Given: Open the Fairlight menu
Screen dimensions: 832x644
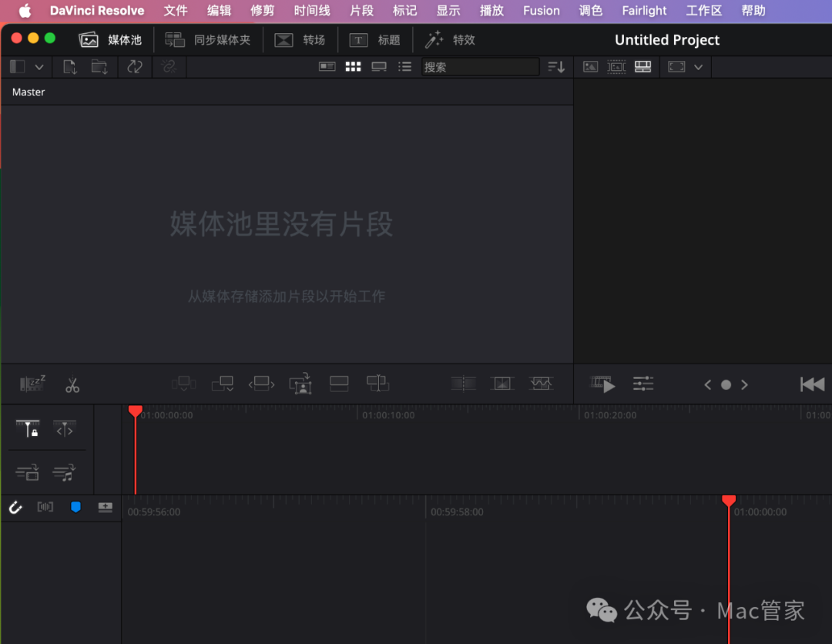Looking at the screenshot, I should 644,11.
